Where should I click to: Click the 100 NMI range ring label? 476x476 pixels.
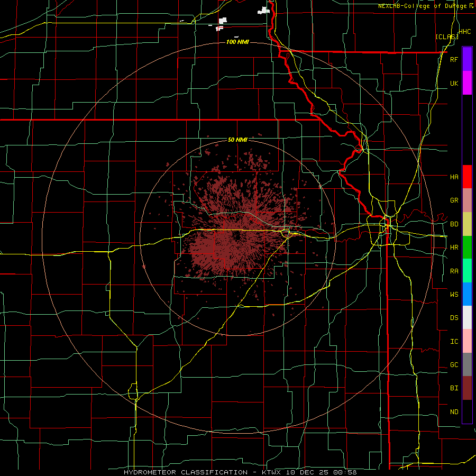point(237,42)
